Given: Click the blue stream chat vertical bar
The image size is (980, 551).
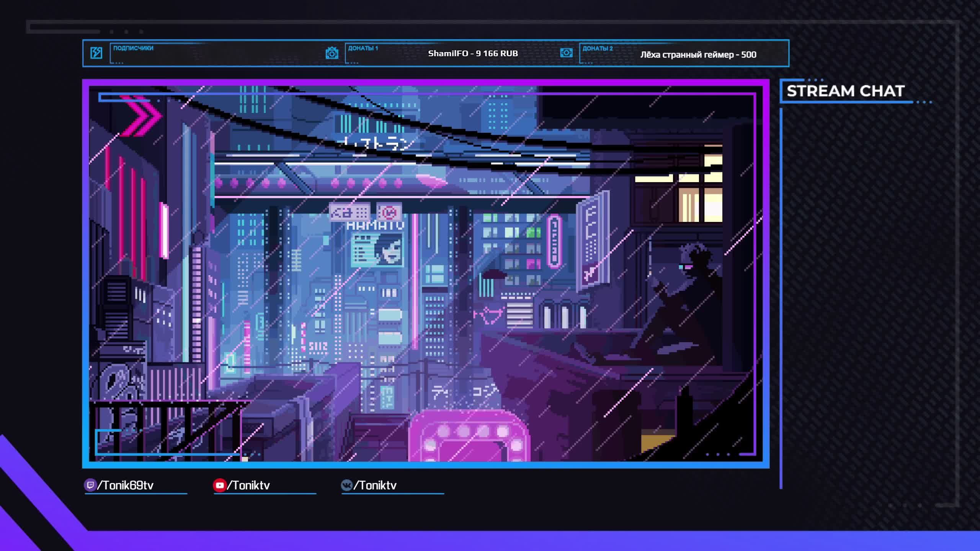Looking at the screenshot, I should (x=781, y=298).
